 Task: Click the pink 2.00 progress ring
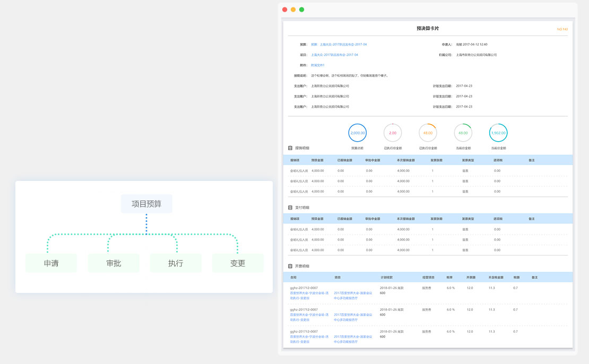click(x=393, y=133)
